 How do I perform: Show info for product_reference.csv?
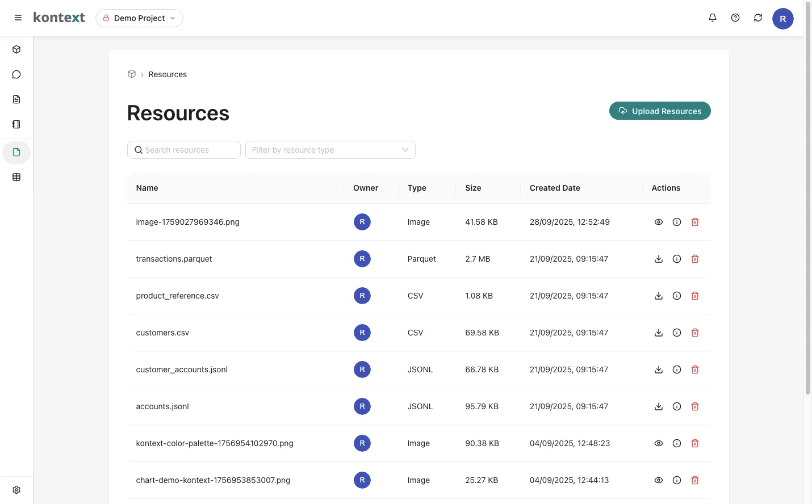pos(677,296)
